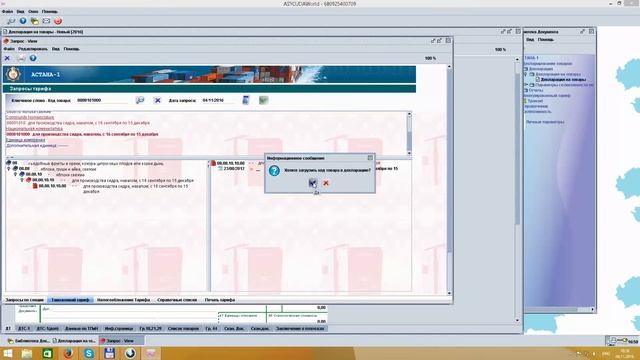Switch to the Печать тарифа tab
Viewport: 640px width, 360px height.
[x=220, y=300]
